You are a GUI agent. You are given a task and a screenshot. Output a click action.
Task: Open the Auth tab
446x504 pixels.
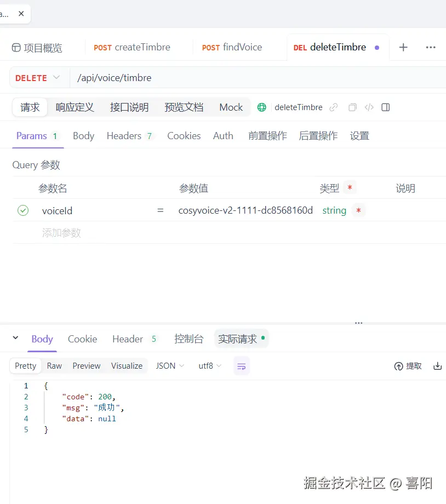pyautogui.click(x=223, y=136)
